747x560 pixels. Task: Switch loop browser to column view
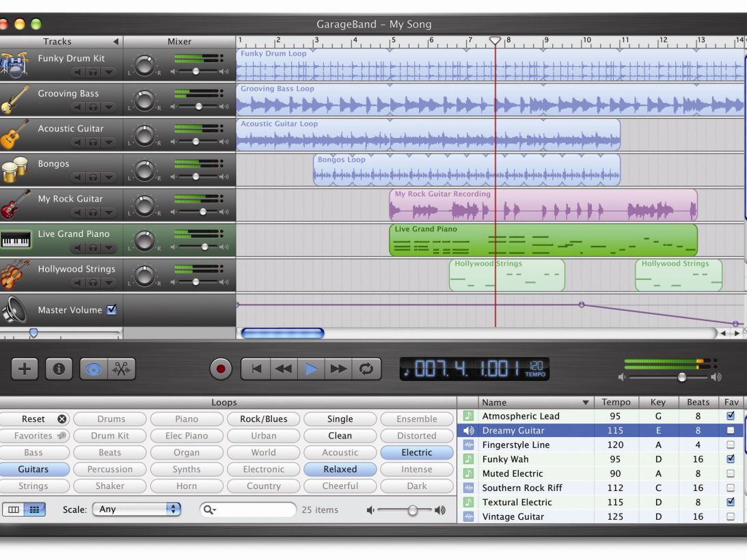[14, 509]
